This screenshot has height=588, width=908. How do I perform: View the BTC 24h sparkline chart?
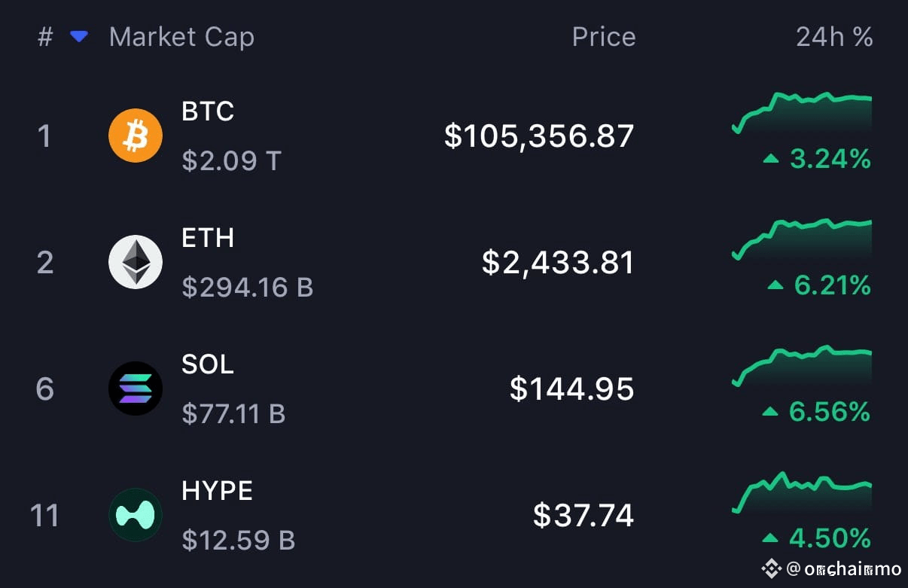coord(802,113)
